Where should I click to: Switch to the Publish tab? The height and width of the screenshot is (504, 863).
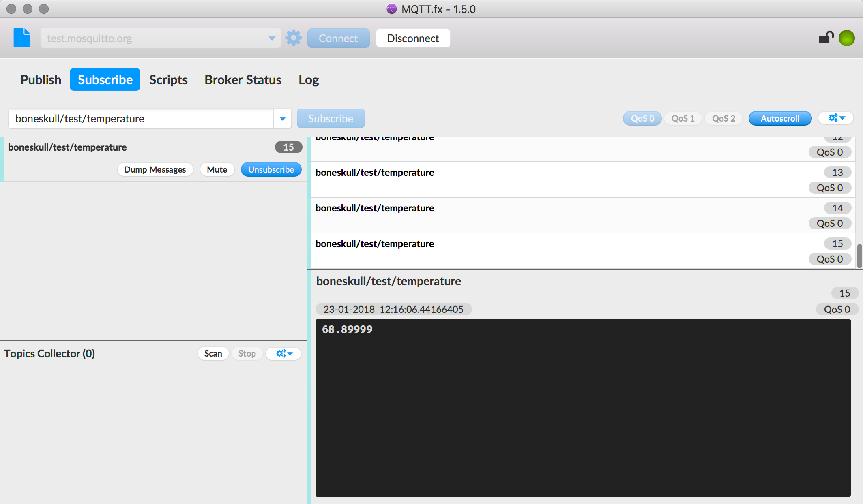[x=40, y=79]
